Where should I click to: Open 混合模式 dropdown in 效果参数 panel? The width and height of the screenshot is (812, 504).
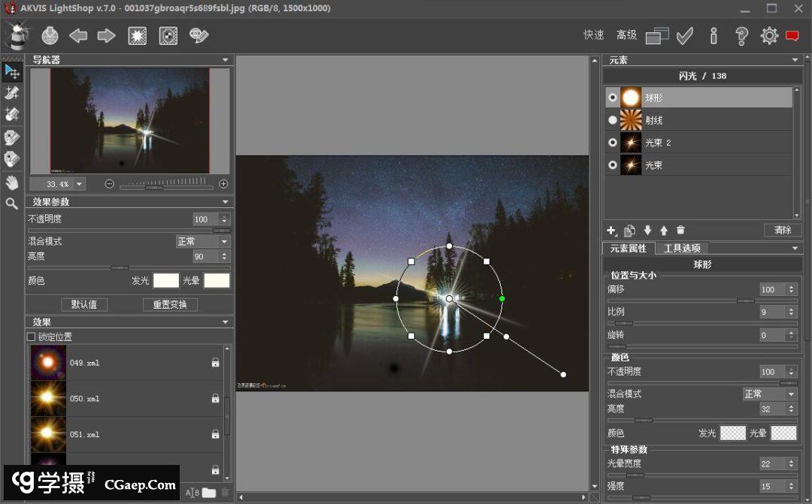[x=203, y=241]
